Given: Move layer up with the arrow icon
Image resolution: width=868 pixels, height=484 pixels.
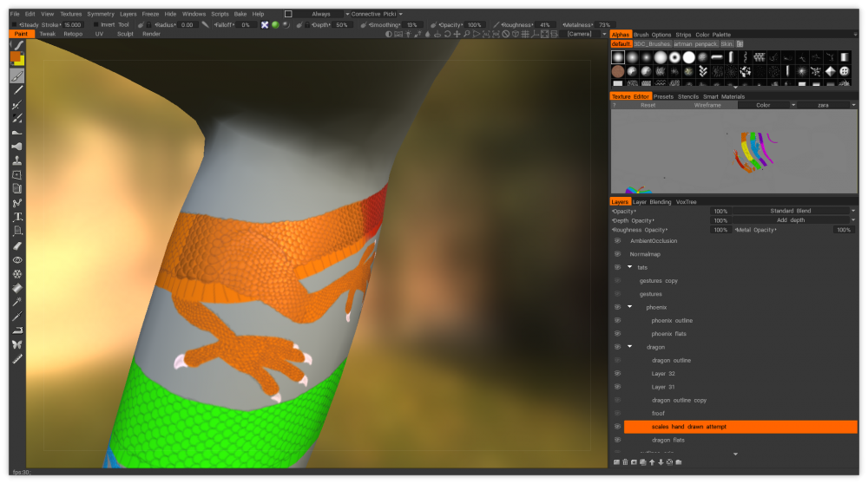Looking at the screenshot, I should point(652,462).
